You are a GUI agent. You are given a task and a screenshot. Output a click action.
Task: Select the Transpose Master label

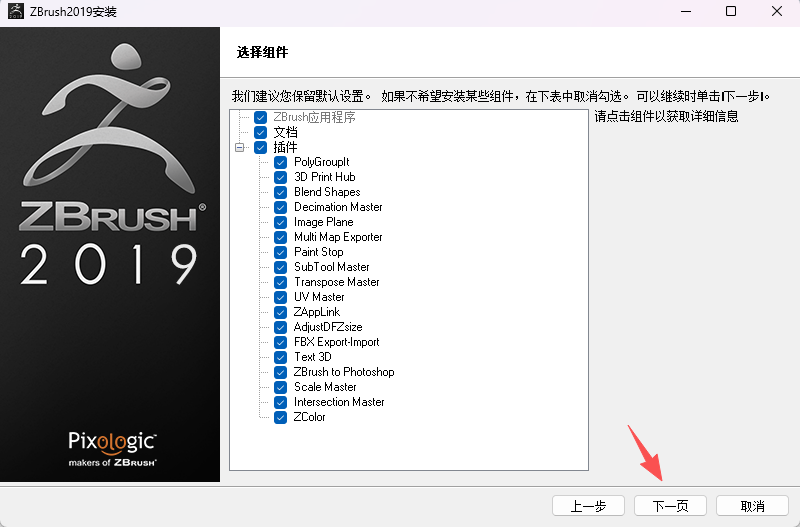tap(337, 282)
